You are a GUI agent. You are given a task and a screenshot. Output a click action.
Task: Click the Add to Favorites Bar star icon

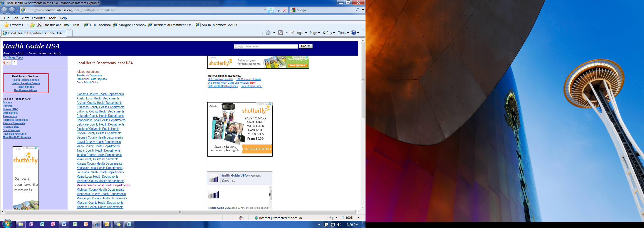coord(32,25)
